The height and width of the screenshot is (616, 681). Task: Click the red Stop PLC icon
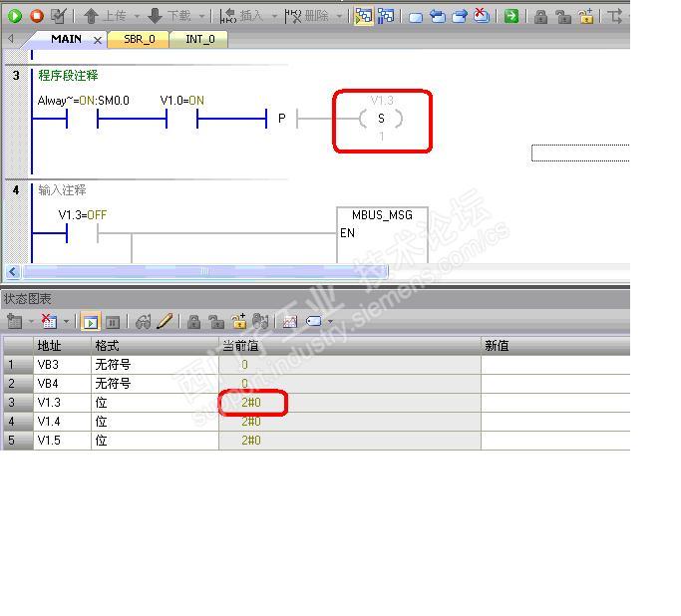click(37, 16)
